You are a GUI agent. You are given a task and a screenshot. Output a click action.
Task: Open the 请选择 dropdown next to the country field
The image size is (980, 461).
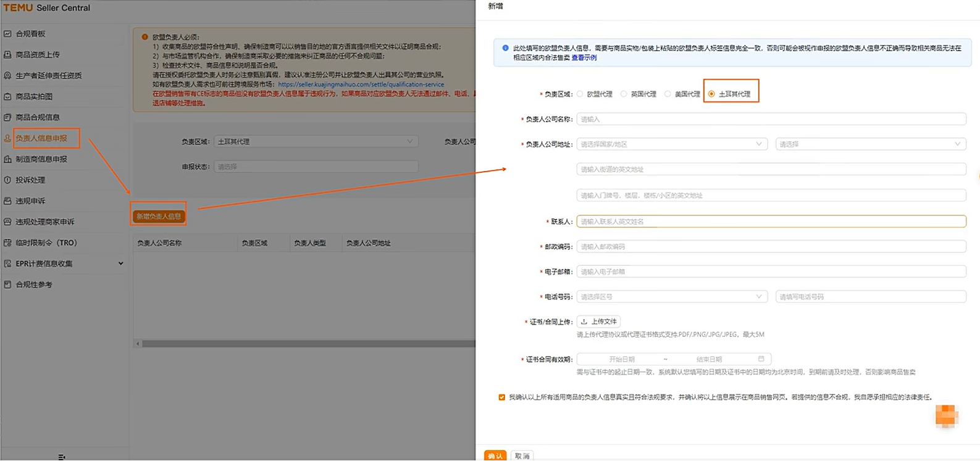click(870, 144)
